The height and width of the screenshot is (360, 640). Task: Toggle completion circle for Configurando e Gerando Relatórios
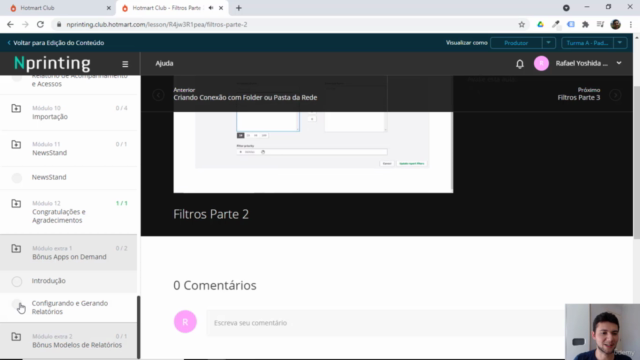(17, 304)
